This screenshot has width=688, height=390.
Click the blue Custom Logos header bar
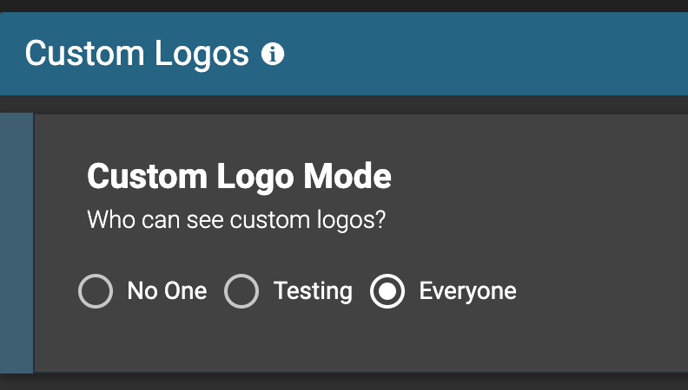pos(344,54)
